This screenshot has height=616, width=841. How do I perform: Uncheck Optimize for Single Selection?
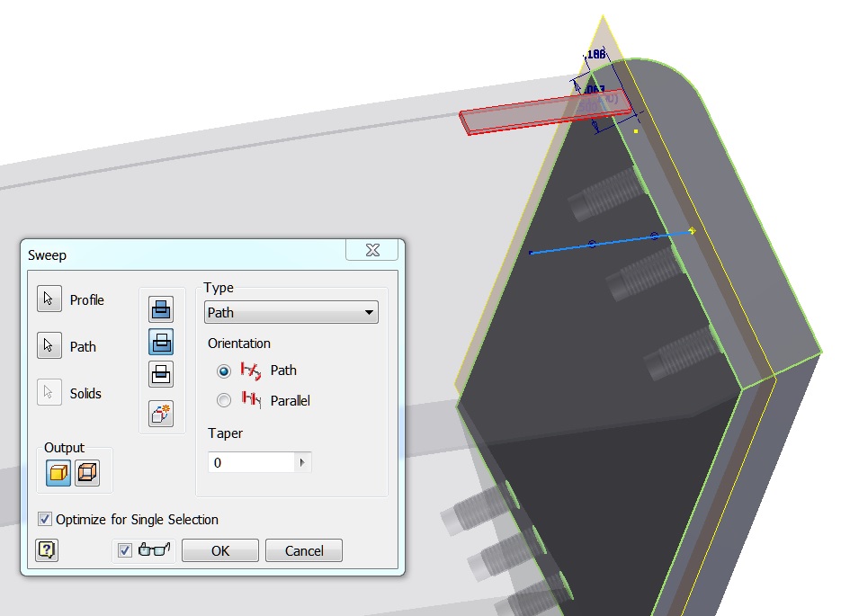coord(44,519)
